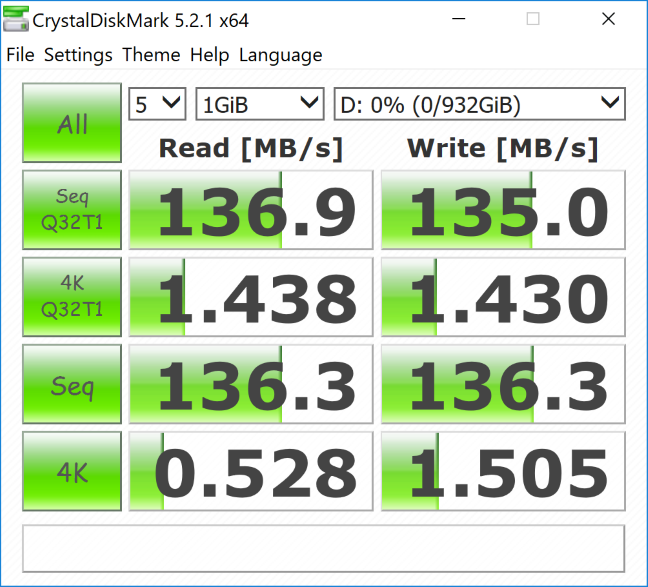Image resolution: width=648 pixels, height=587 pixels.
Task: Click the 4K Q32T1 write result 1.430
Action: coord(503,297)
